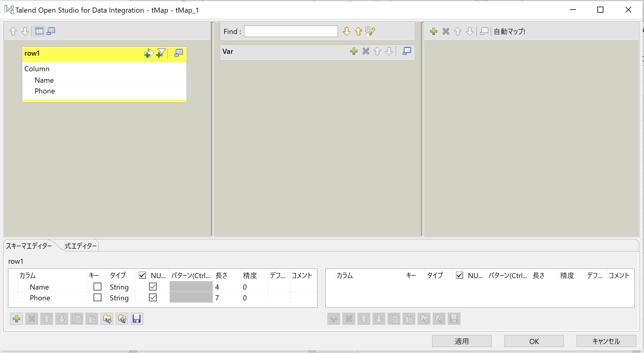Minimize the row1 input table

point(178,53)
